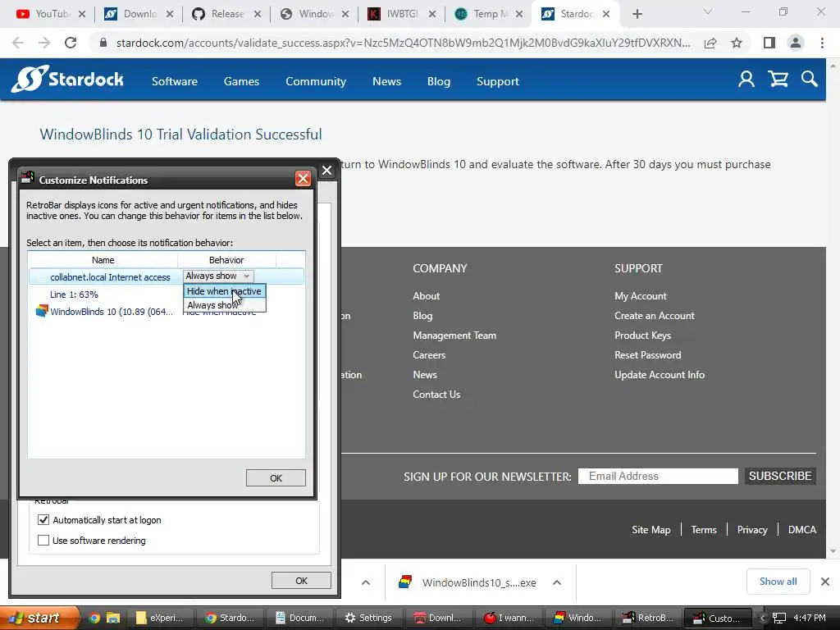Switch to the IWBTG browser tab
Image resolution: width=840 pixels, height=630 pixels.
tap(401, 14)
